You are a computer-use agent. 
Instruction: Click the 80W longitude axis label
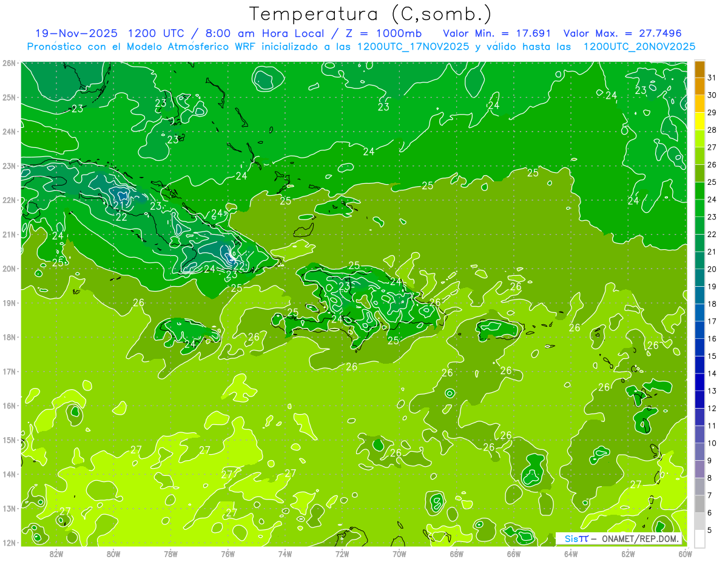[x=113, y=554]
